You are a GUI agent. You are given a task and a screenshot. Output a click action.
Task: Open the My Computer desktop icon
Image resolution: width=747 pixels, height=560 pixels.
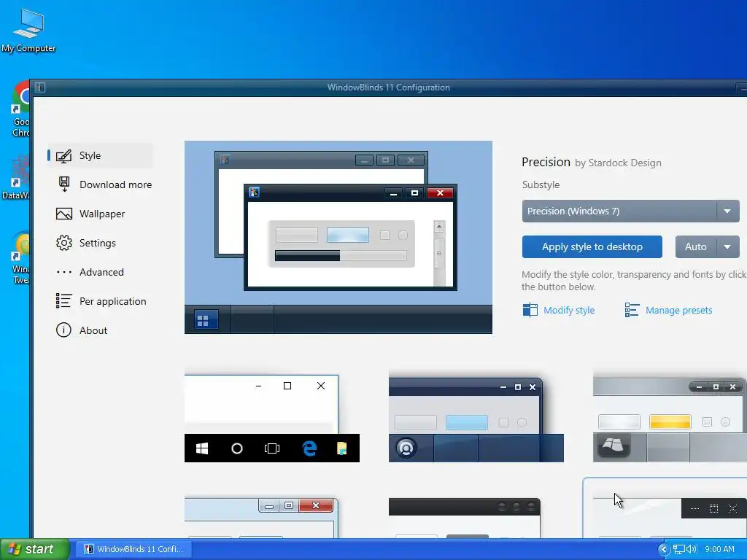click(28, 31)
